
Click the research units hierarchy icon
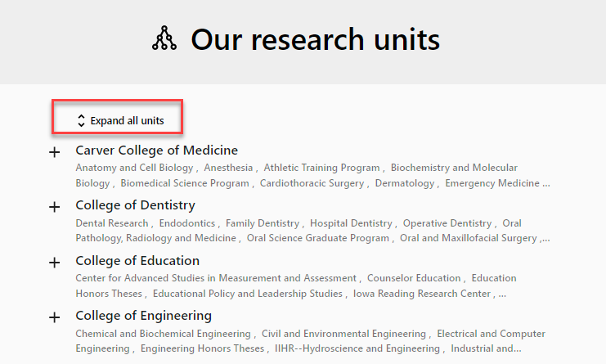(x=164, y=38)
